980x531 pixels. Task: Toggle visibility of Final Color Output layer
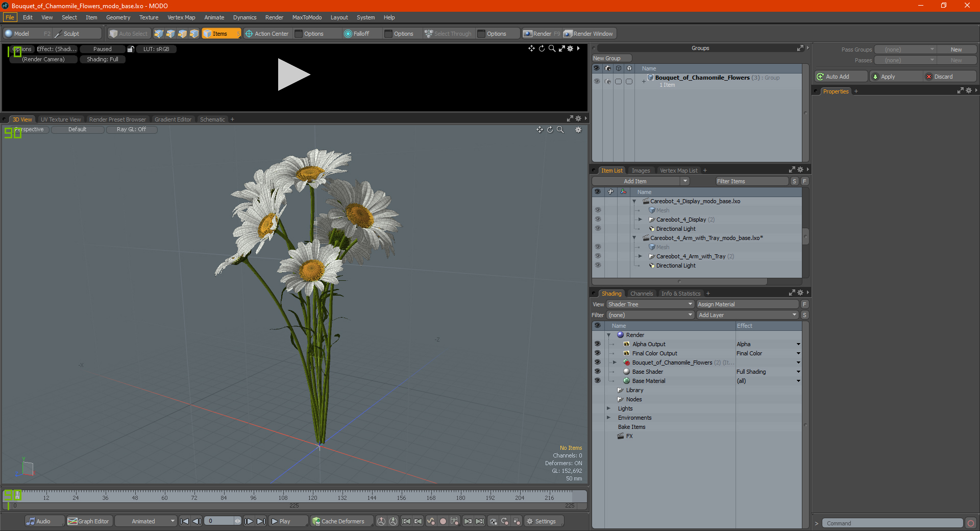tap(597, 353)
